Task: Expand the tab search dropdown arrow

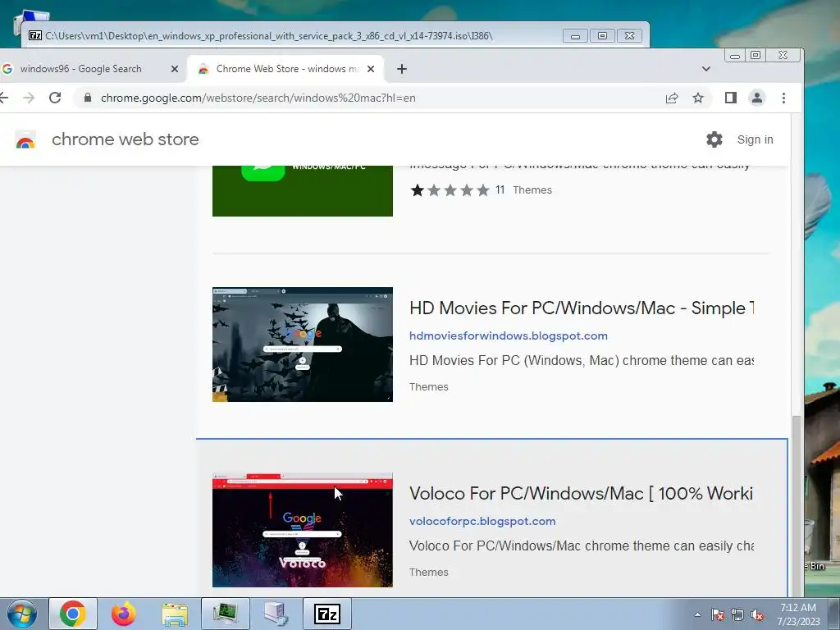Action: pyautogui.click(x=706, y=69)
